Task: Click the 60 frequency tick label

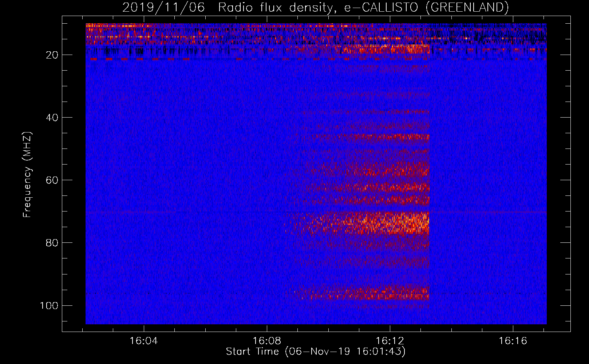Action: click(52, 180)
